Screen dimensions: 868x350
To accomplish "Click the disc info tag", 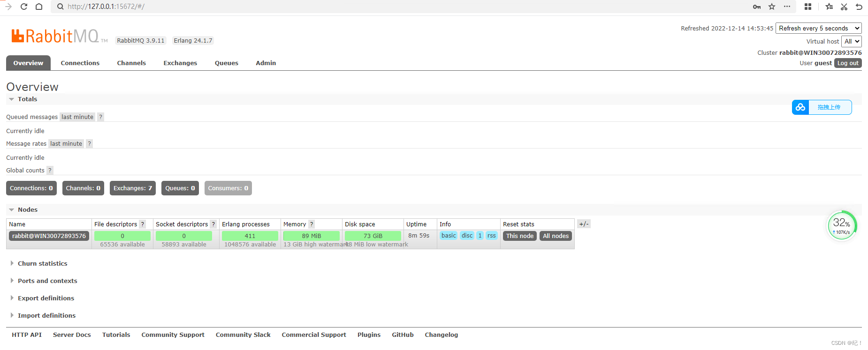I will coord(467,236).
